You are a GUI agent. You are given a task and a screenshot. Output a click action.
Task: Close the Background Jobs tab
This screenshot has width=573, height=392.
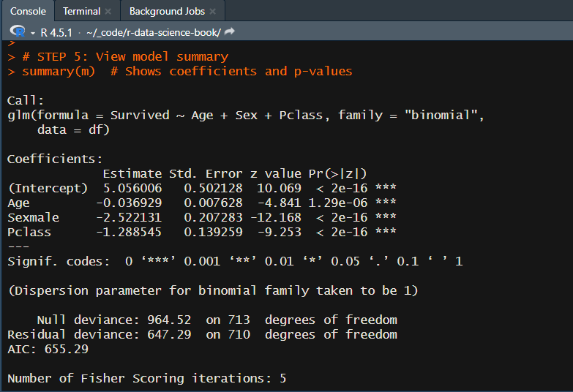(x=213, y=12)
